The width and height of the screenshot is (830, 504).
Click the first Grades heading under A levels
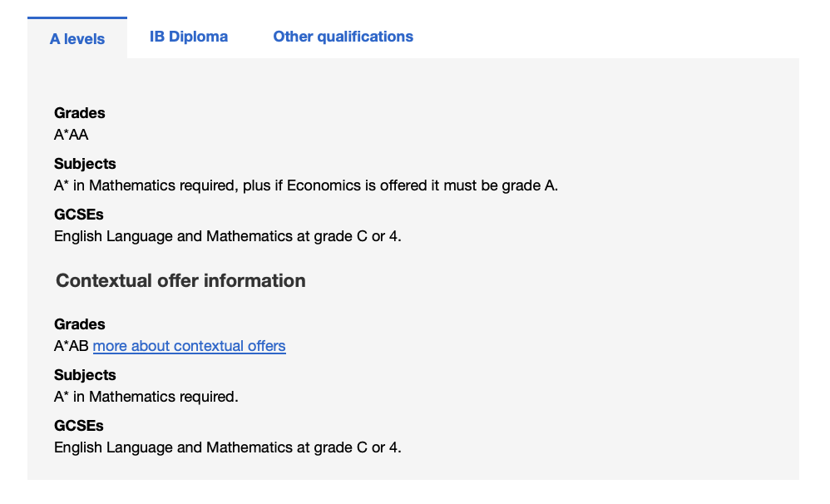[80, 113]
